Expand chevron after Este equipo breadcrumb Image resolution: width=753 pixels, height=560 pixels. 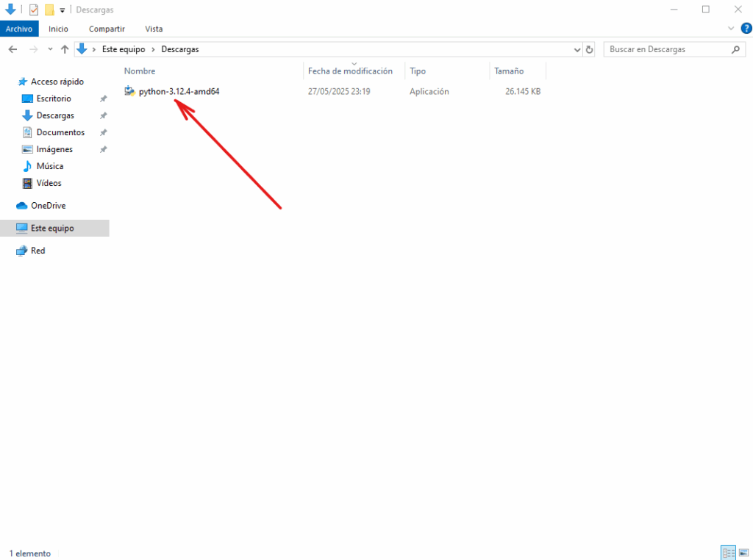[x=153, y=49]
